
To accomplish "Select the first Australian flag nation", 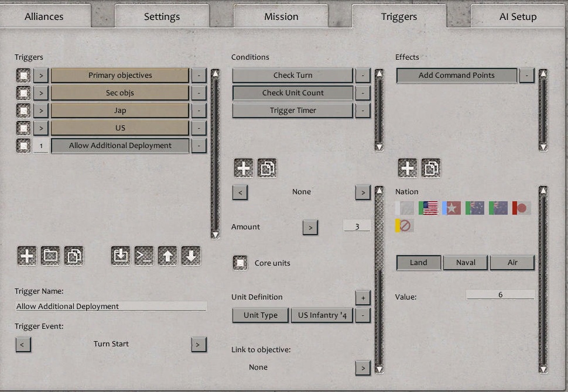I will (475, 208).
